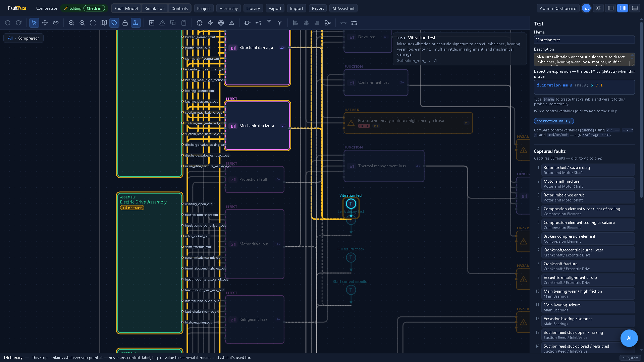Toggle the minimap icon
The width and height of the screenshot is (644, 362).
point(104,23)
